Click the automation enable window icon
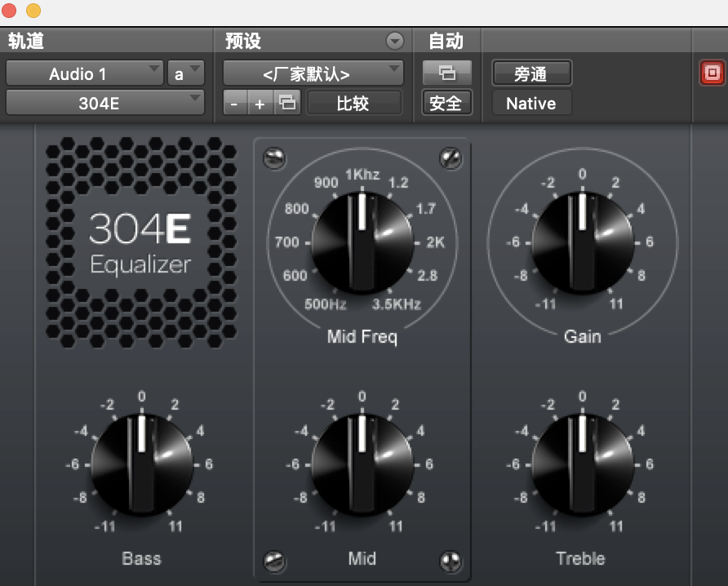This screenshot has height=586, width=728. pos(446,73)
